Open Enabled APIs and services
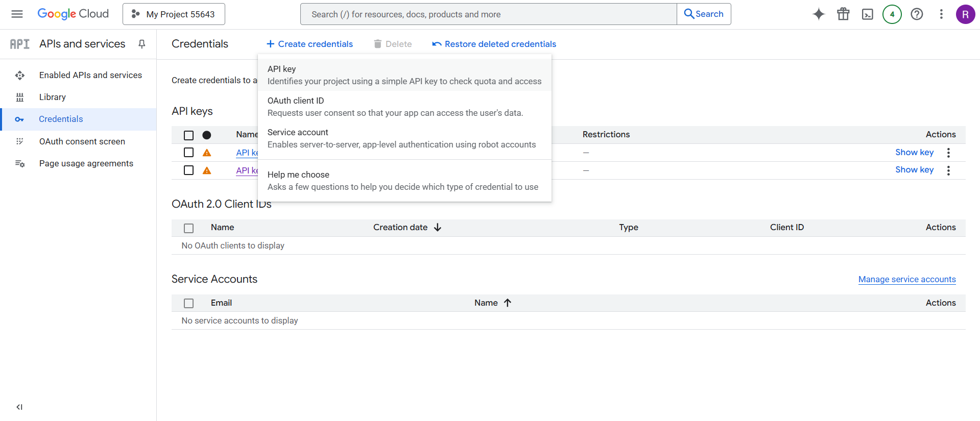Screen dimensions: 980x421 [78, 75]
